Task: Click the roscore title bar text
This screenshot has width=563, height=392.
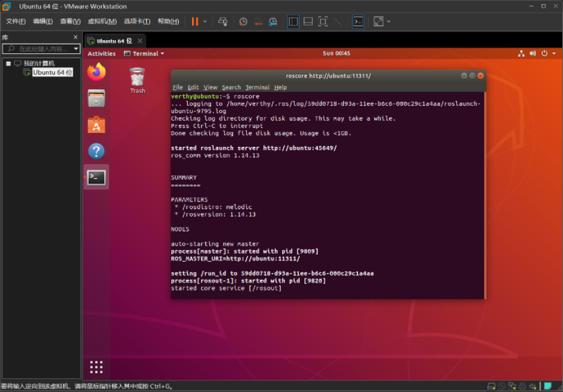Action: [x=328, y=75]
